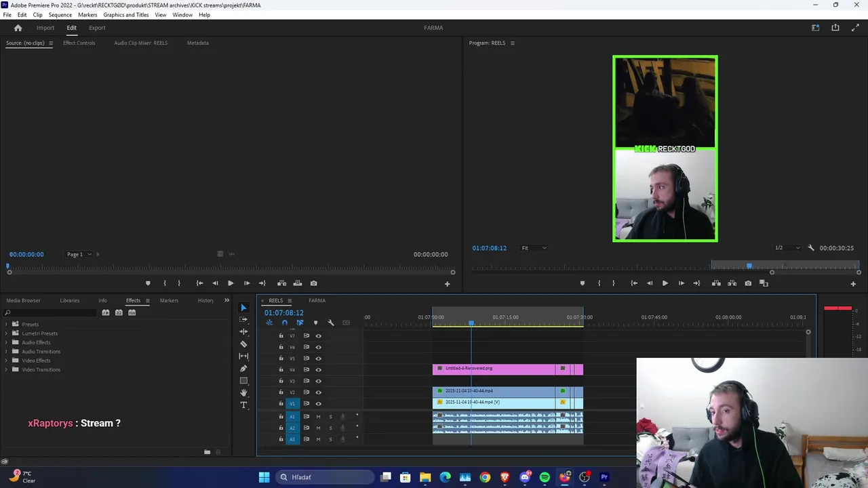Click Lift button in Program monitor

coord(716,283)
